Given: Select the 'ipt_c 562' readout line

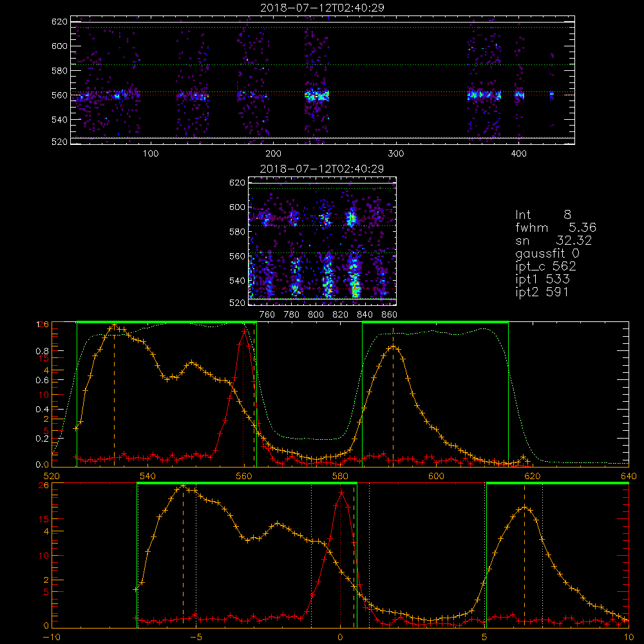Looking at the screenshot, I should 545,266.
